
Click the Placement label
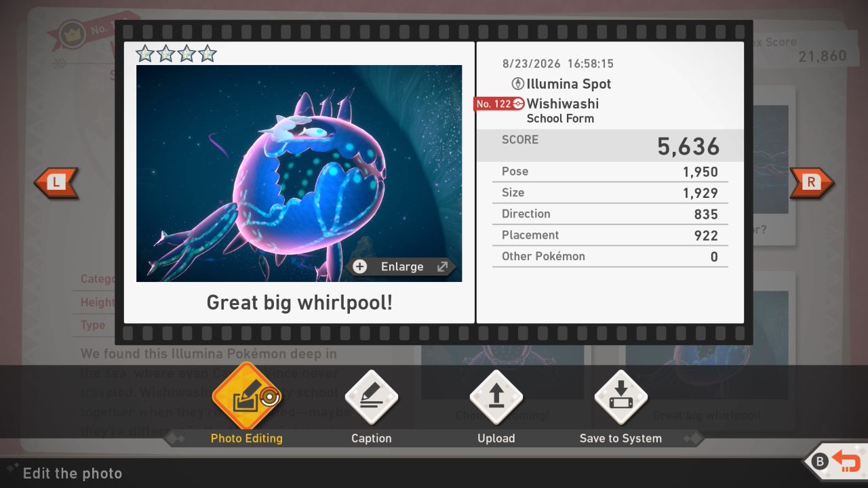(x=530, y=235)
